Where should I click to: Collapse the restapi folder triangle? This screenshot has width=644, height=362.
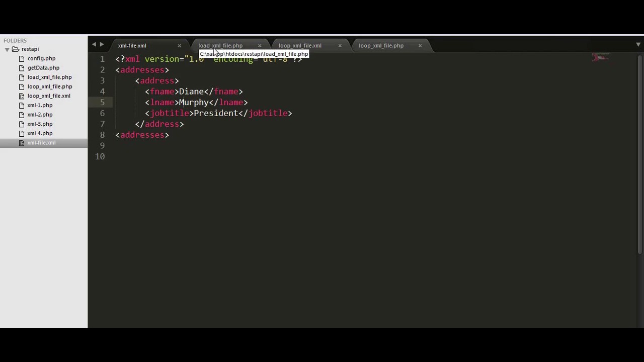tap(7, 49)
